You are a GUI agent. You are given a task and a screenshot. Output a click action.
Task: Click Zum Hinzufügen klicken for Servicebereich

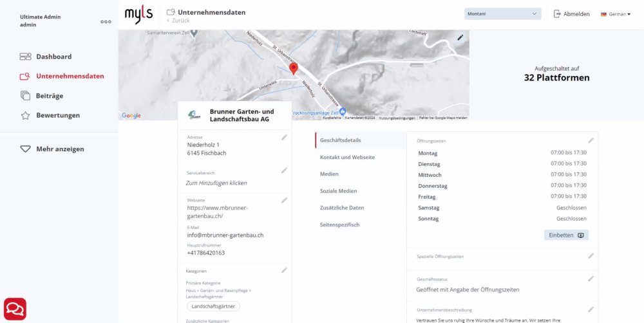[216, 183]
